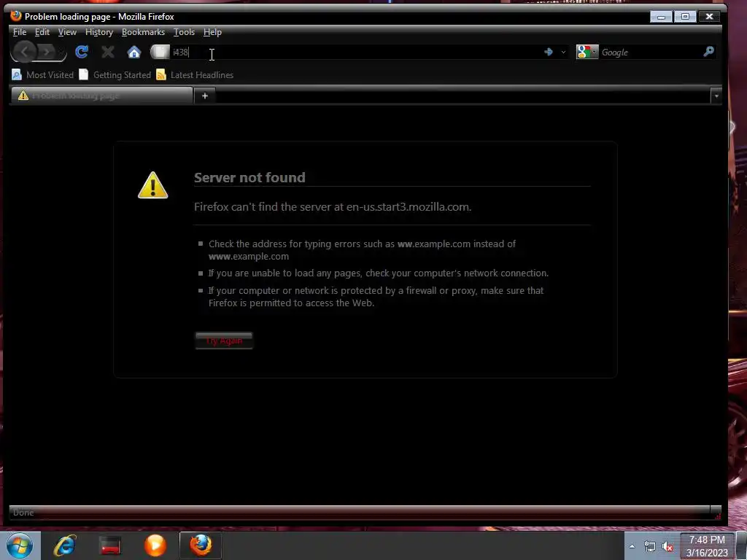The width and height of the screenshot is (747, 560).
Task: Open the Tools menu
Action: tap(184, 32)
